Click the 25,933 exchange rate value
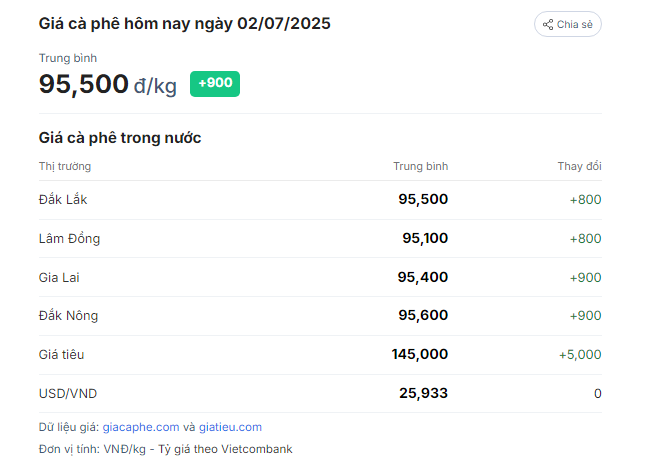The width and height of the screenshot is (648, 476). (x=424, y=393)
